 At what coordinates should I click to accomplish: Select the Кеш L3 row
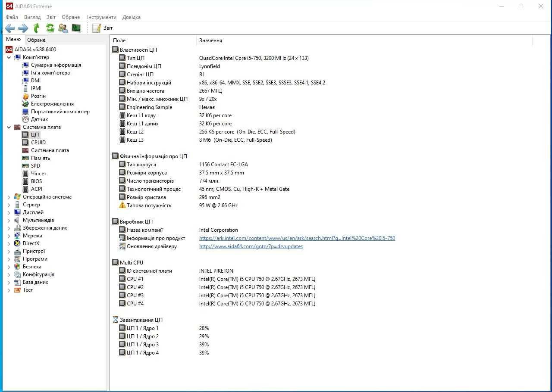(321, 140)
